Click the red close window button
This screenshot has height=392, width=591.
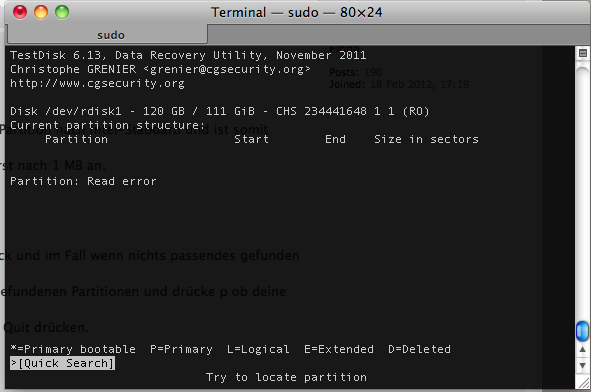(20, 12)
